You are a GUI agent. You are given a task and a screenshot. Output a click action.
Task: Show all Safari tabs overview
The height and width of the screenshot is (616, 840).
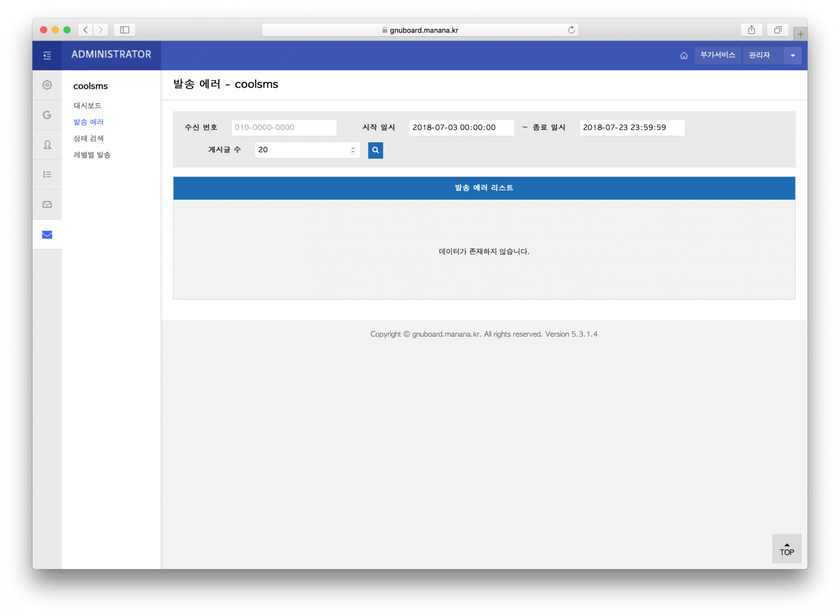coord(778,30)
